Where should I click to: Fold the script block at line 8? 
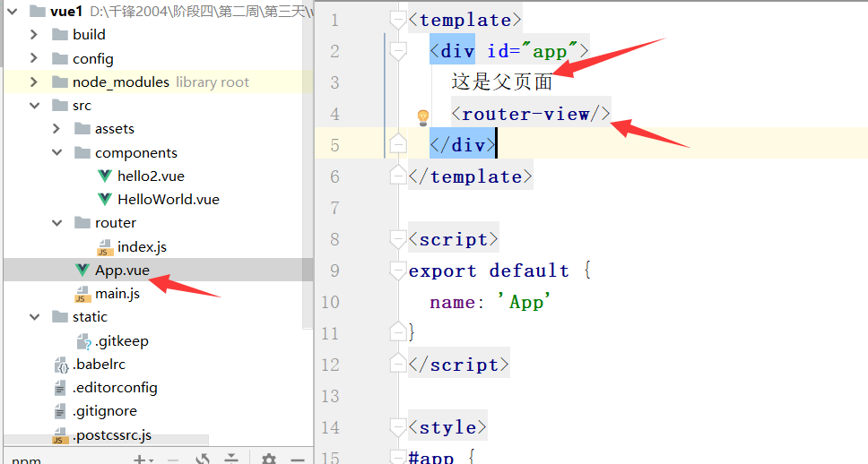398,239
